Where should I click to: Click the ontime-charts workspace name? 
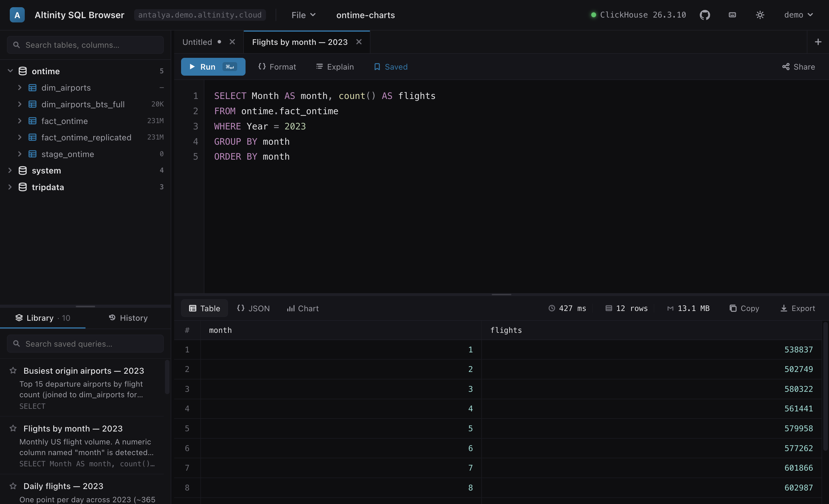click(x=365, y=15)
